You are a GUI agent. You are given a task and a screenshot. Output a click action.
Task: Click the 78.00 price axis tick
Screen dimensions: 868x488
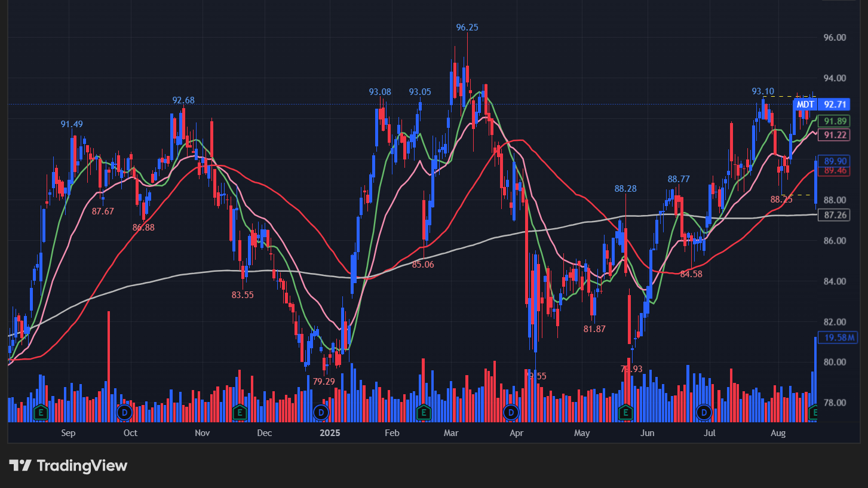point(835,403)
